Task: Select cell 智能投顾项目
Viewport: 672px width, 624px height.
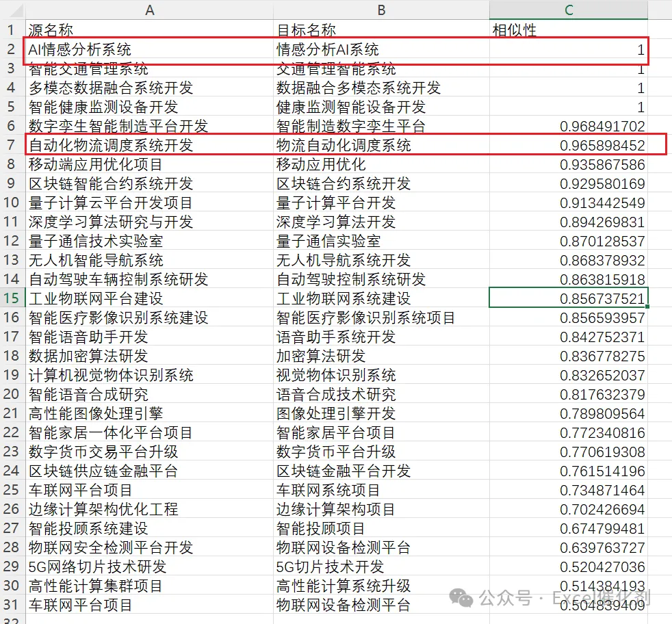Action: pos(381,528)
